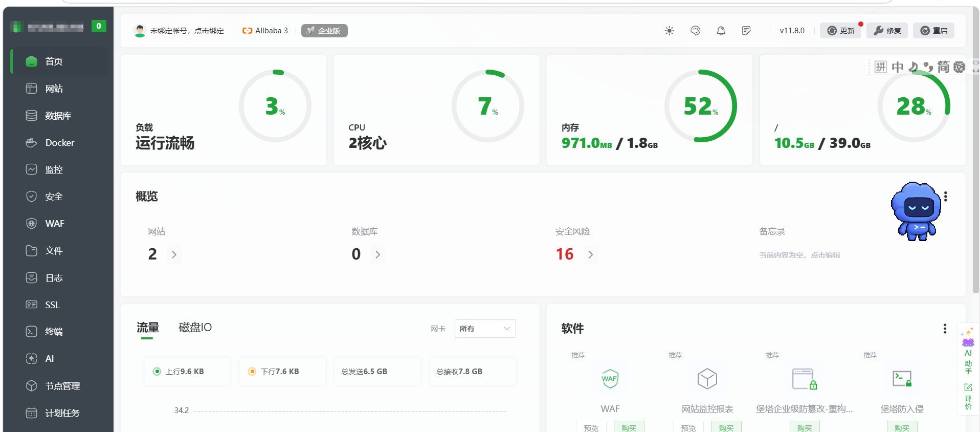
Task: Click the red 16 security risk number
Action: (565, 254)
